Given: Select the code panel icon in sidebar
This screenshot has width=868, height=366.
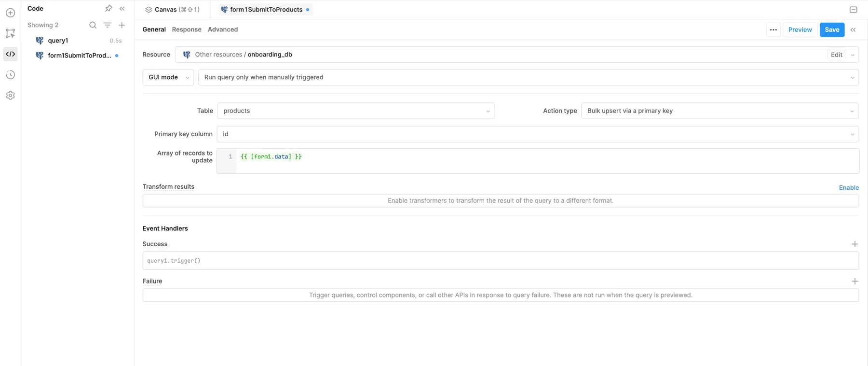Looking at the screenshot, I should pyautogui.click(x=10, y=54).
